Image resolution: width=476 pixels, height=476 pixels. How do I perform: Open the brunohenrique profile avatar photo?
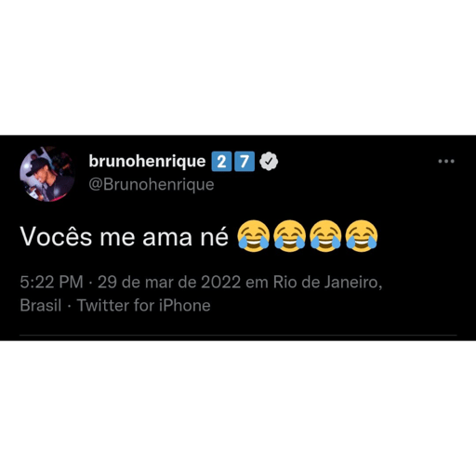(x=47, y=174)
